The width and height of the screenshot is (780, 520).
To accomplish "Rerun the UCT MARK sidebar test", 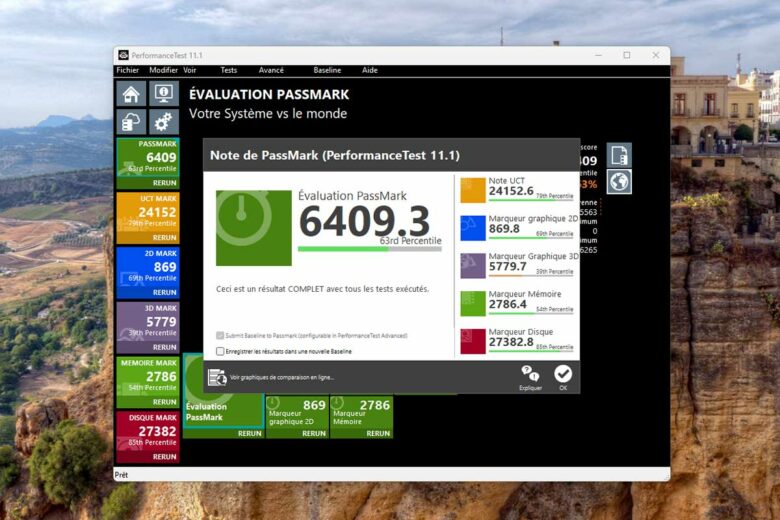I will click(x=165, y=238).
